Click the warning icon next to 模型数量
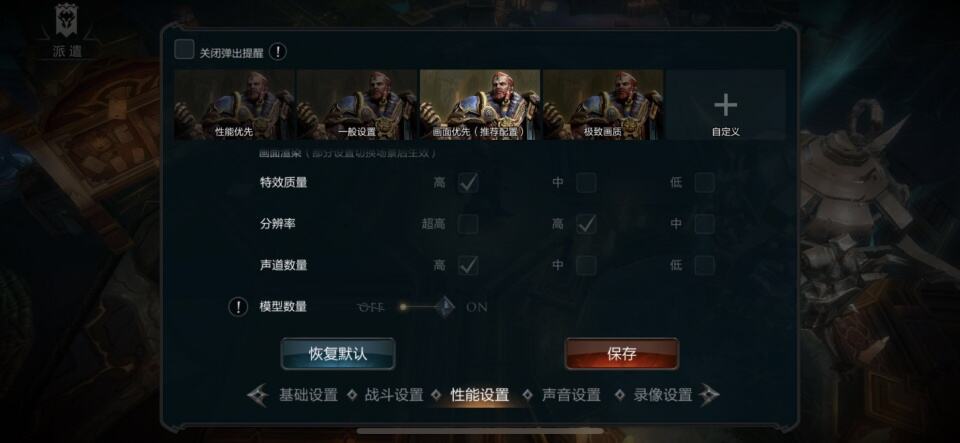 click(x=238, y=307)
